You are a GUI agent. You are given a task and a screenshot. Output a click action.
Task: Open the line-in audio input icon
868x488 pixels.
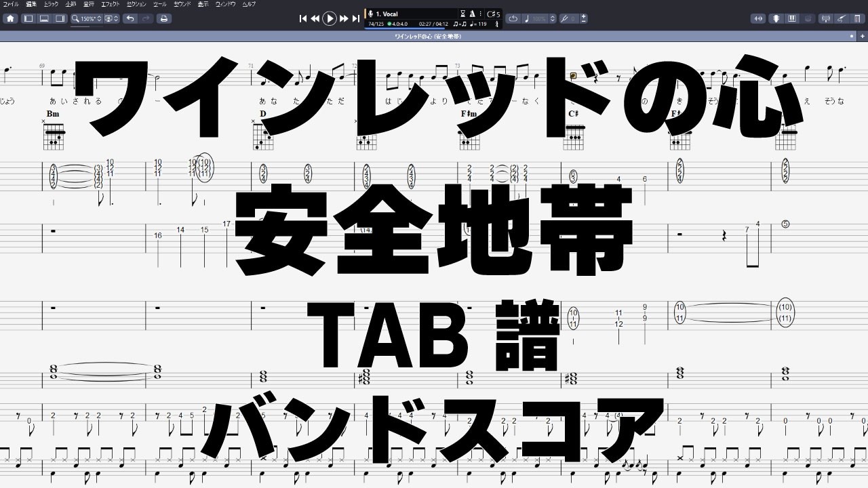[758, 18]
